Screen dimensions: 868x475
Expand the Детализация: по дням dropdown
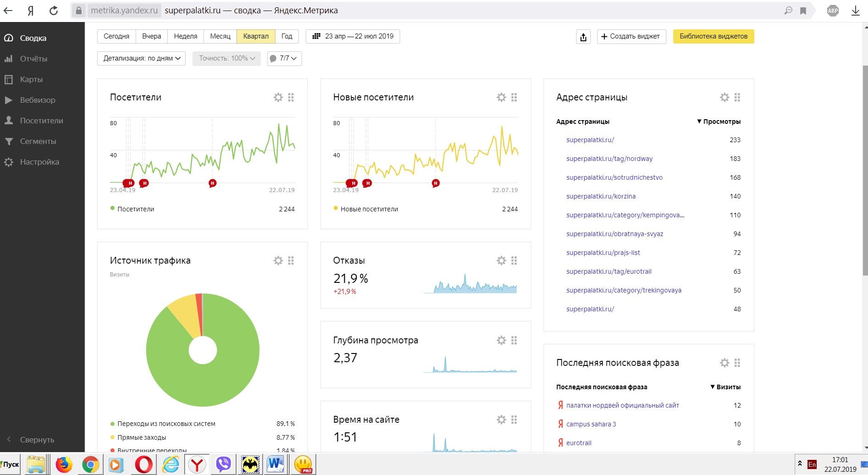tap(141, 58)
